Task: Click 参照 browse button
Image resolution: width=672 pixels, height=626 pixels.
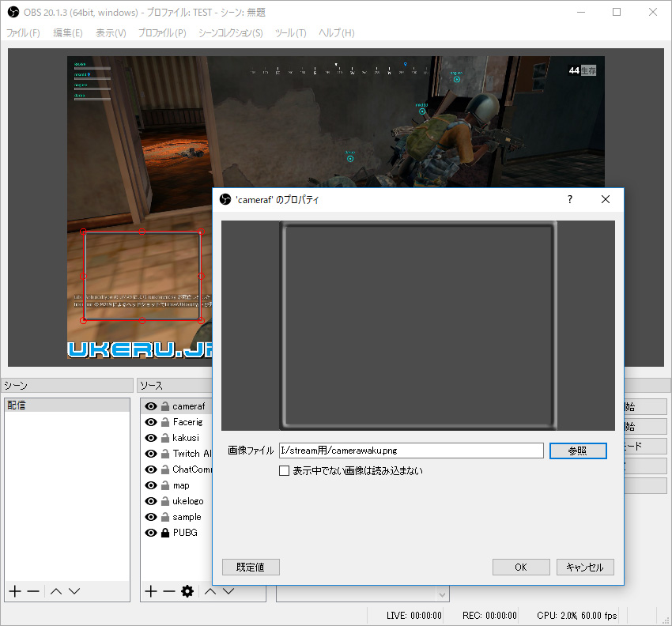Action: (578, 451)
